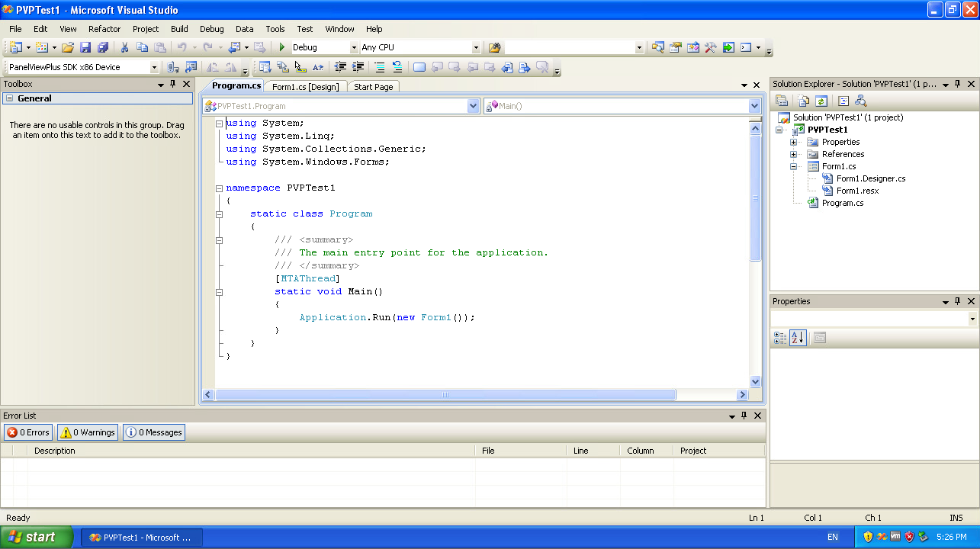The width and height of the screenshot is (980, 549).
Task: Click the Line column header in Error List
Action: (x=594, y=451)
